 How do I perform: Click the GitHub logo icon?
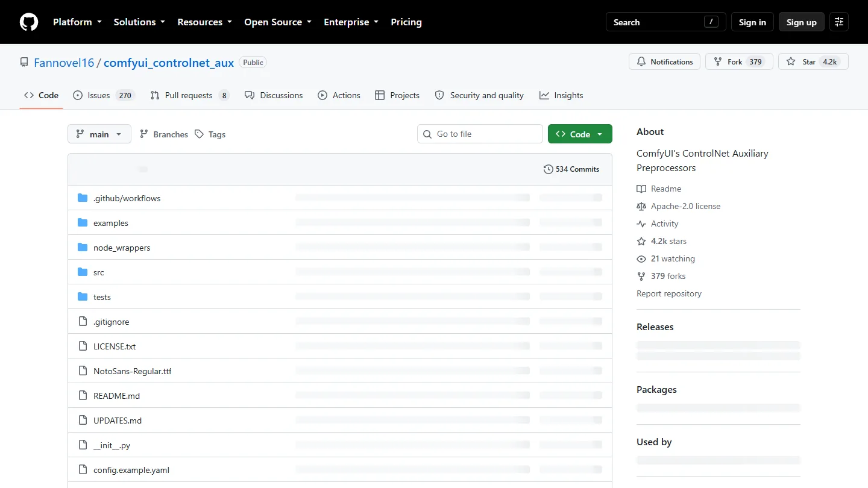pos(29,22)
